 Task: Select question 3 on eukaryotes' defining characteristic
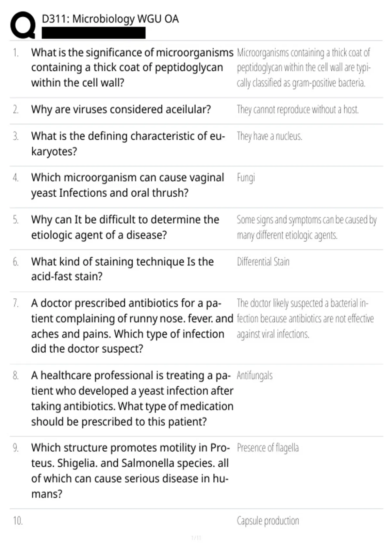[x=128, y=144]
